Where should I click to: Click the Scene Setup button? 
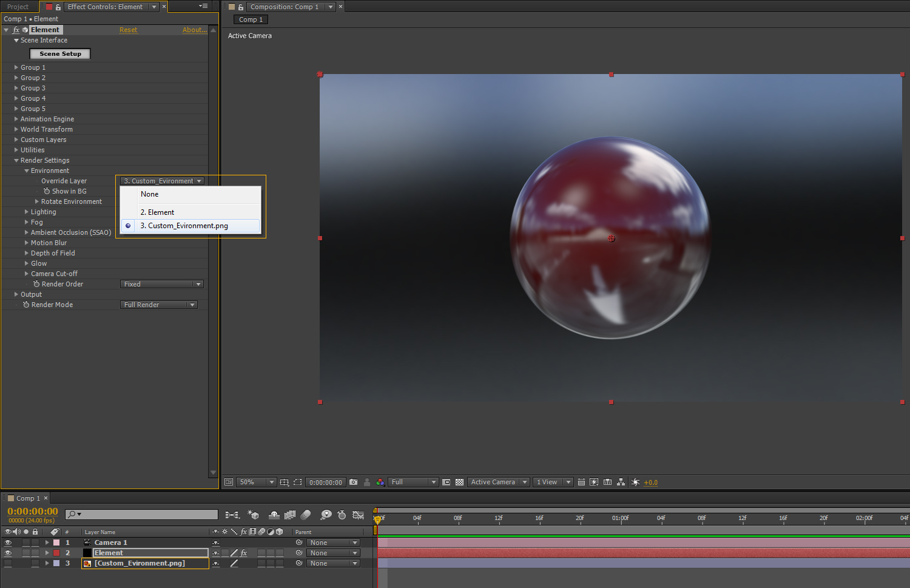click(60, 54)
